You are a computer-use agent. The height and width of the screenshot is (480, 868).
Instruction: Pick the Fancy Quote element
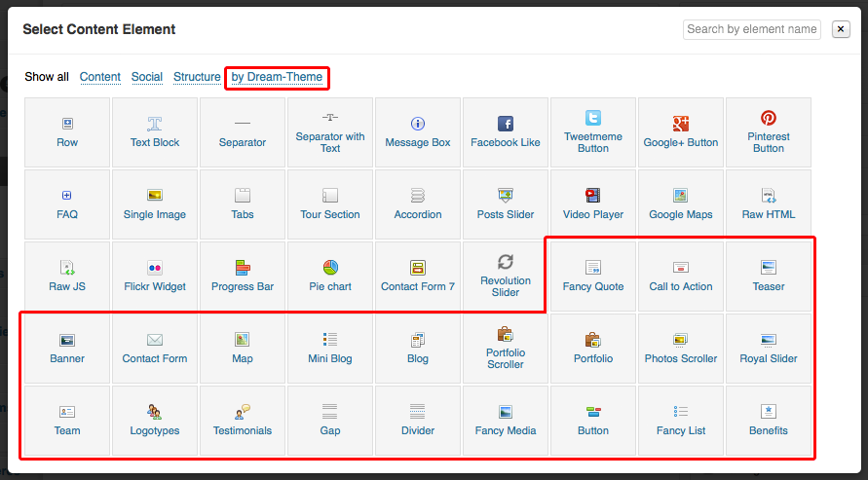tap(592, 277)
